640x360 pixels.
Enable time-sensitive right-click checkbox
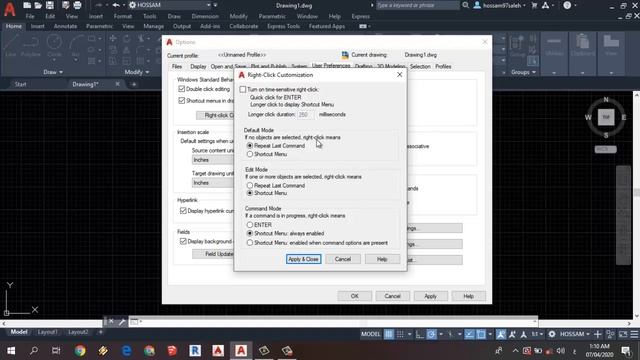(243, 89)
